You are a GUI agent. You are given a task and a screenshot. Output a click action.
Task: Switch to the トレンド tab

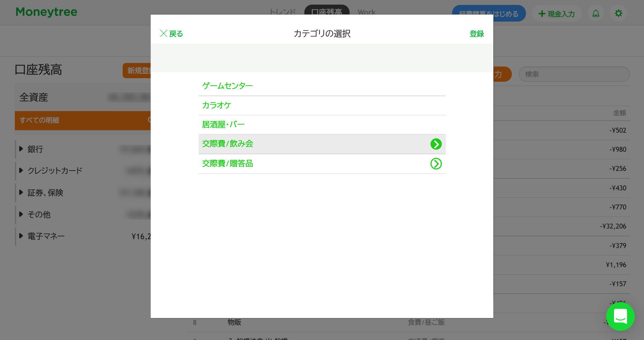click(282, 12)
